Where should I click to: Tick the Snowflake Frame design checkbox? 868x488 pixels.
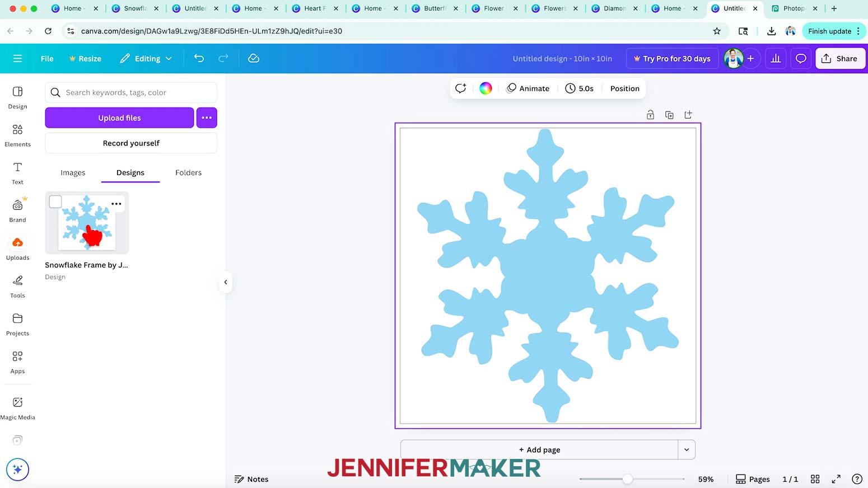tap(55, 201)
